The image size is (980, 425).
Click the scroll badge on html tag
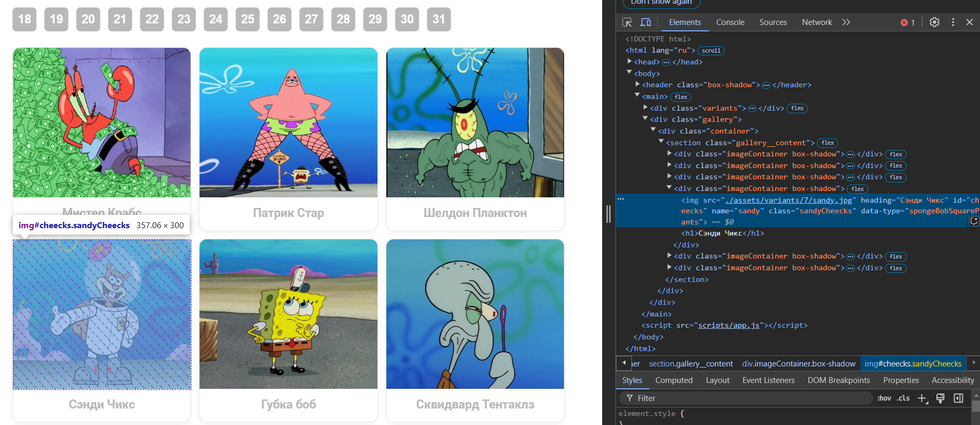[x=711, y=51]
